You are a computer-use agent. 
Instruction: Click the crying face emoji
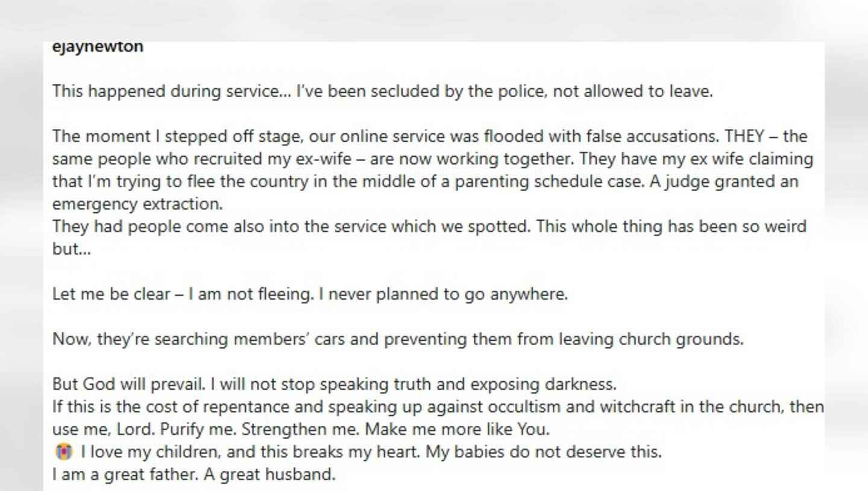point(63,452)
